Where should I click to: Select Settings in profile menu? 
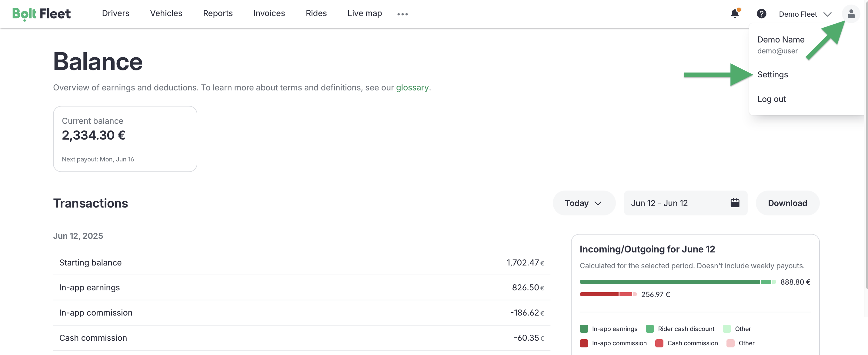(x=773, y=74)
